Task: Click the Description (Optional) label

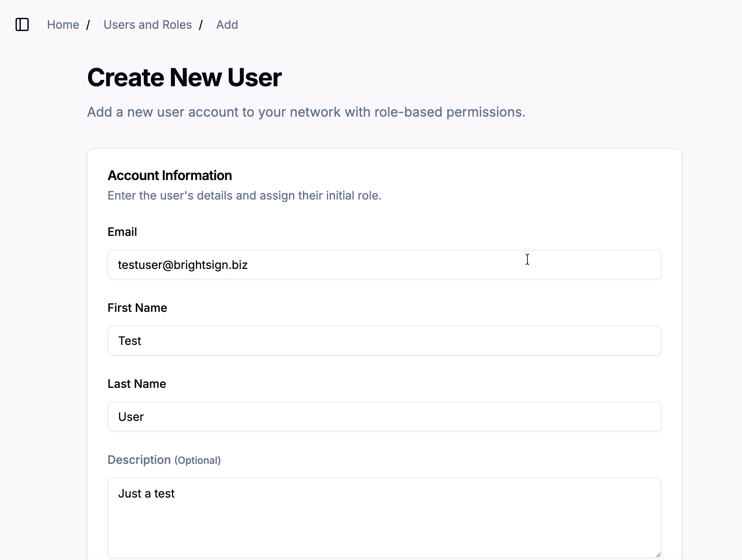Action: 164,460
